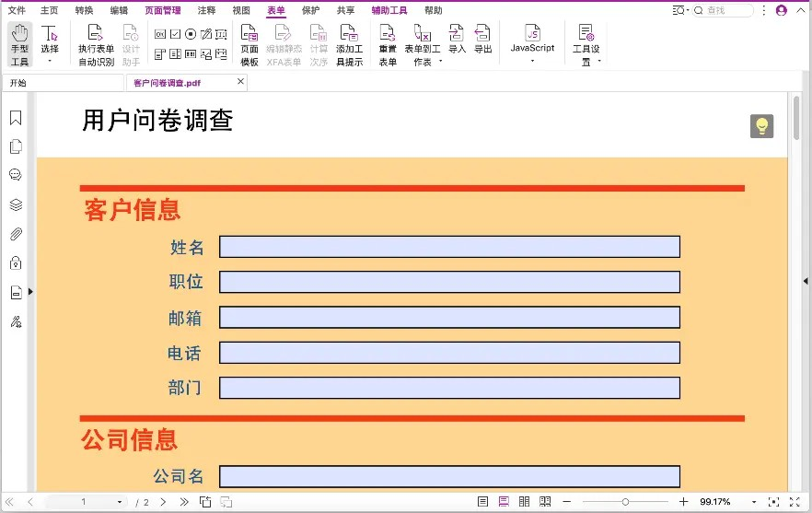The image size is (812, 513).
Task: Open the Comments panel in sidebar
Action: pos(16,175)
